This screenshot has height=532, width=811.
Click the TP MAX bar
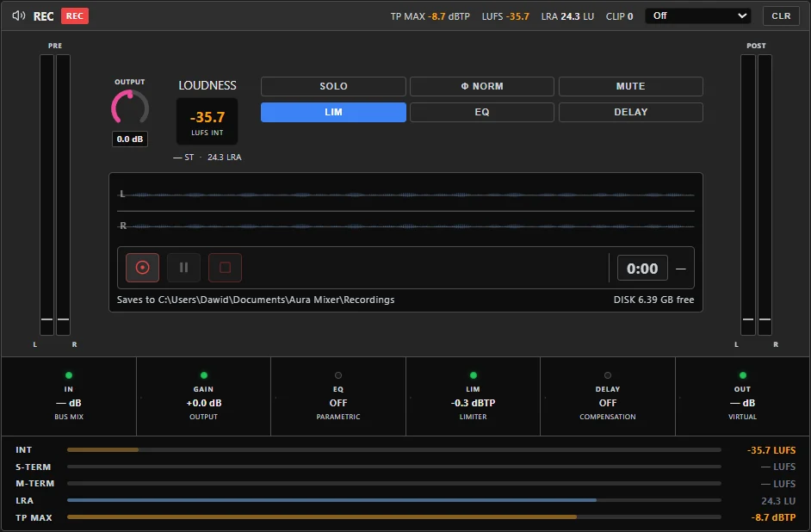pos(394,517)
